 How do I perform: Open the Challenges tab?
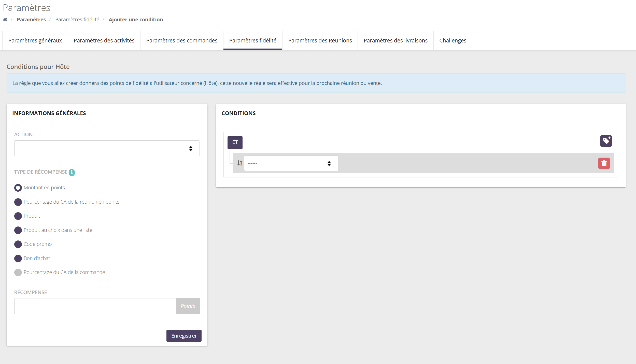pos(453,41)
